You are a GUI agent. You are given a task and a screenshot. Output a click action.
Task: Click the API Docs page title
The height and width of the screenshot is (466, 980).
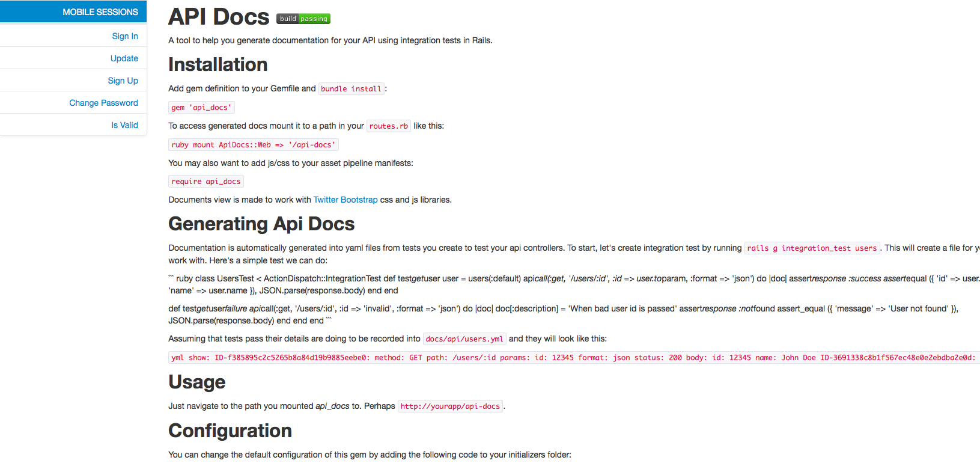[x=219, y=17]
